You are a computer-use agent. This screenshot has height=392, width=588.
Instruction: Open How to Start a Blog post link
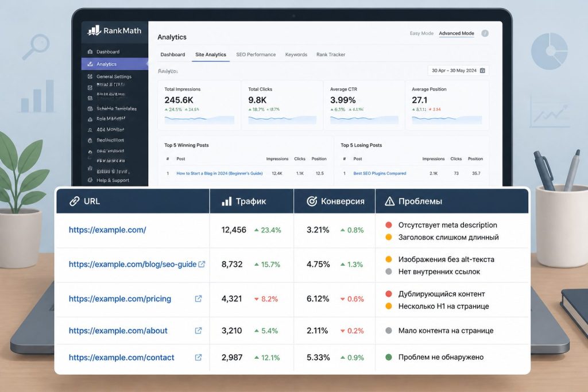[x=219, y=173]
